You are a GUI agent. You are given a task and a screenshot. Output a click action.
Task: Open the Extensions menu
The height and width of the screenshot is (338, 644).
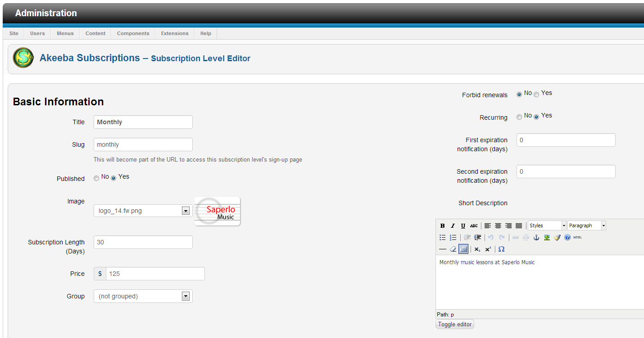point(175,33)
